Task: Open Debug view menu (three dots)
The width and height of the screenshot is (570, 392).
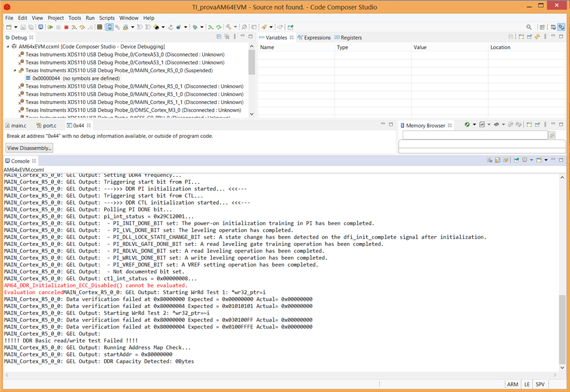Action: [x=234, y=37]
